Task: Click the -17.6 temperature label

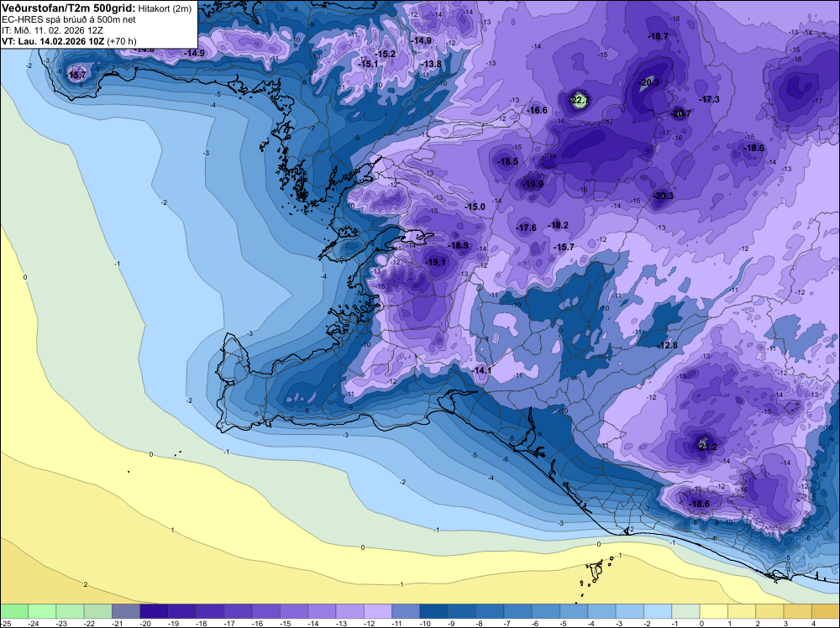Action: coord(526,228)
